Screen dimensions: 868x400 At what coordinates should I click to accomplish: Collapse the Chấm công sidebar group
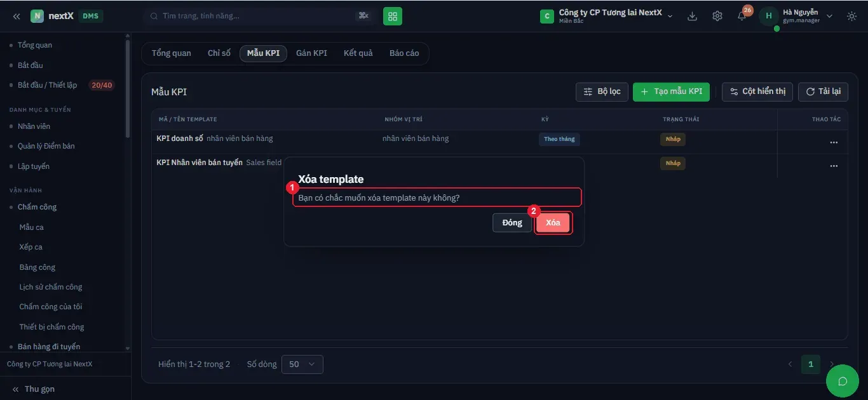pos(37,207)
